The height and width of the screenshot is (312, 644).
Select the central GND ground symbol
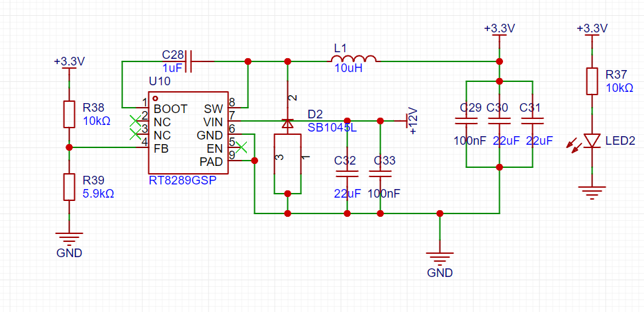pyautogui.click(x=440, y=258)
